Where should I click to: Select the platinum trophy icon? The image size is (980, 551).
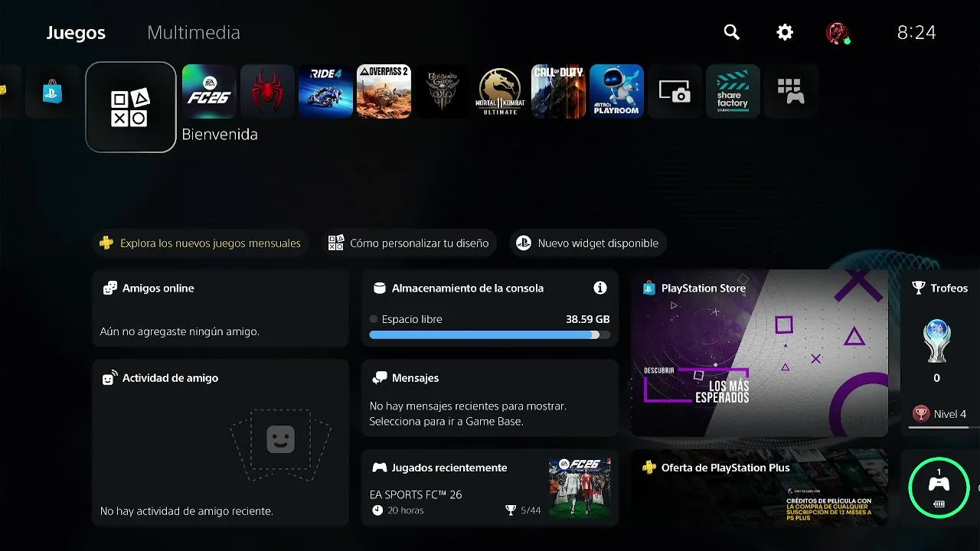click(x=937, y=341)
